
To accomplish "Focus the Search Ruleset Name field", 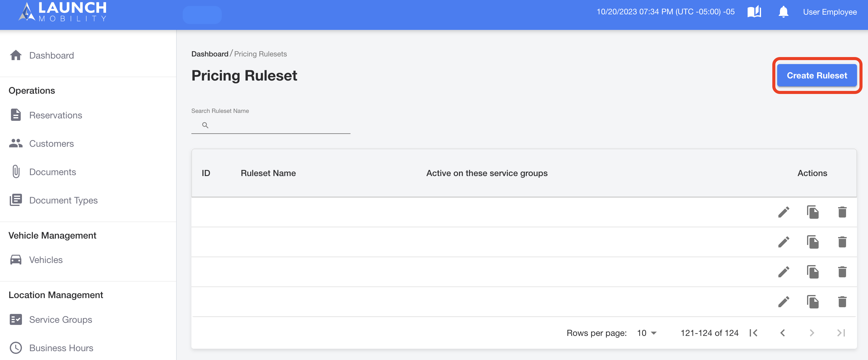I will tap(271, 125).
